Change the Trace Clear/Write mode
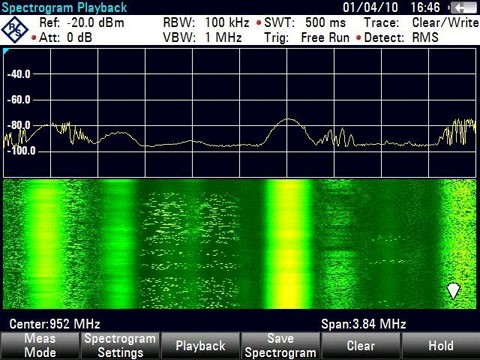 click(x=421, y=23)
